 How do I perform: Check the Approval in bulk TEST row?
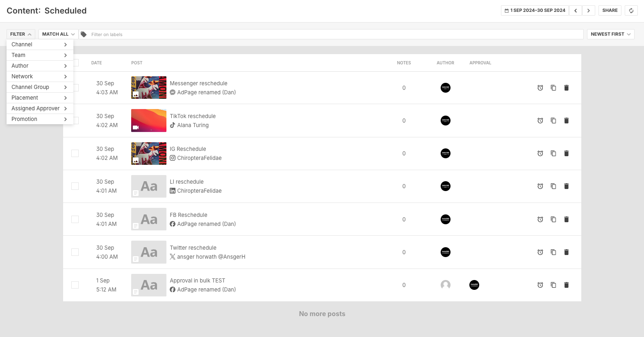(75, 285)
